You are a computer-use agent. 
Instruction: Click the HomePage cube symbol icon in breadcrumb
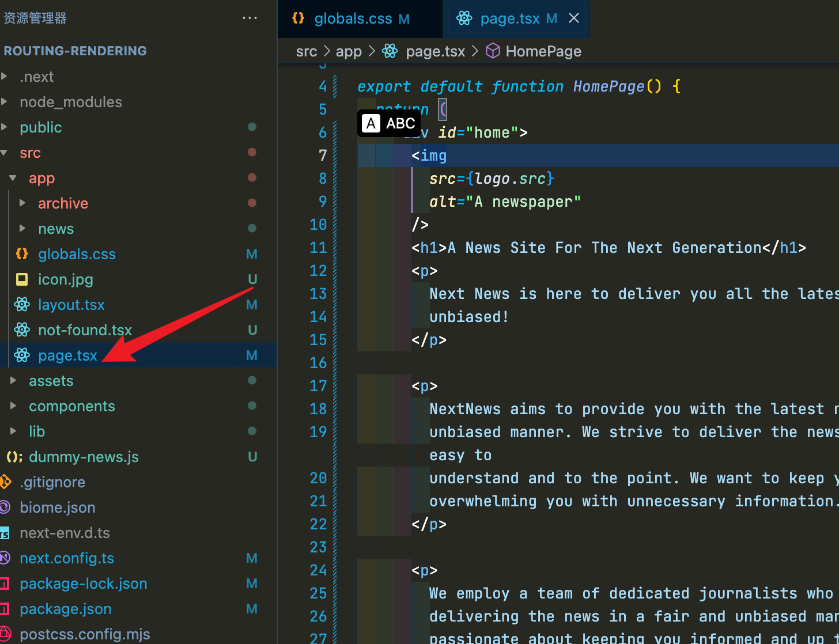click(493, 51)
